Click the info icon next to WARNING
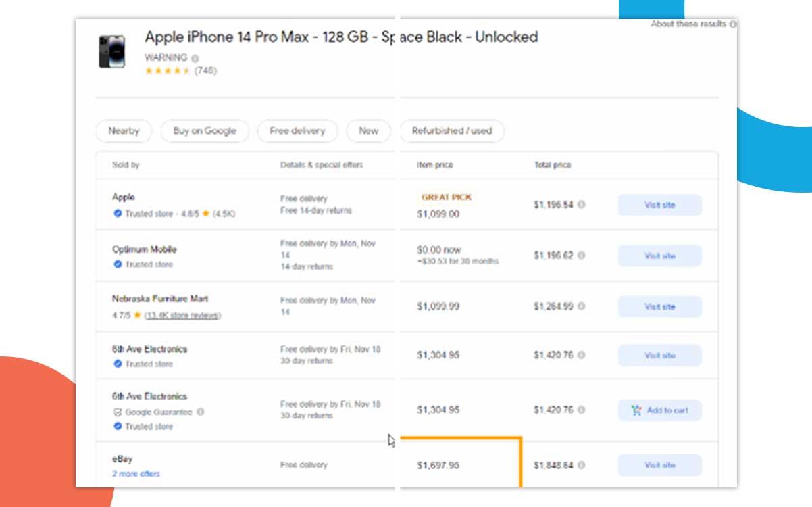Screen dimensions: 812x507 tap(195, 58)
